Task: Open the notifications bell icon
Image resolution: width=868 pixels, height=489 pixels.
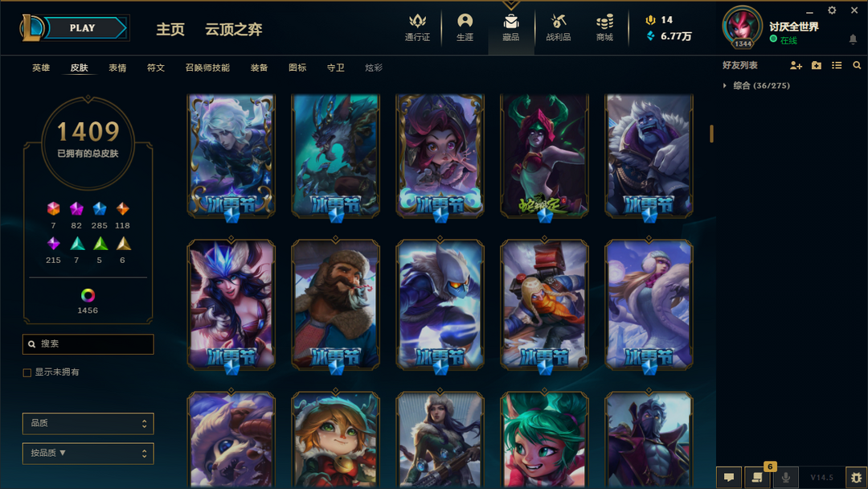Action: pyautogui.click(x=853, y=39)
